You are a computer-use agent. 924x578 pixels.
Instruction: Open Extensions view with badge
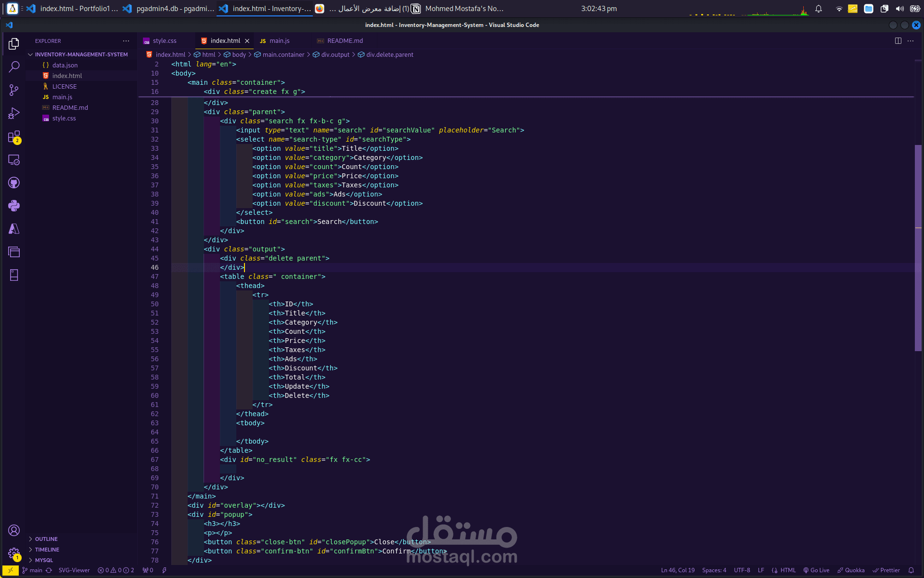pyautogui.click(x=14, y=137)
